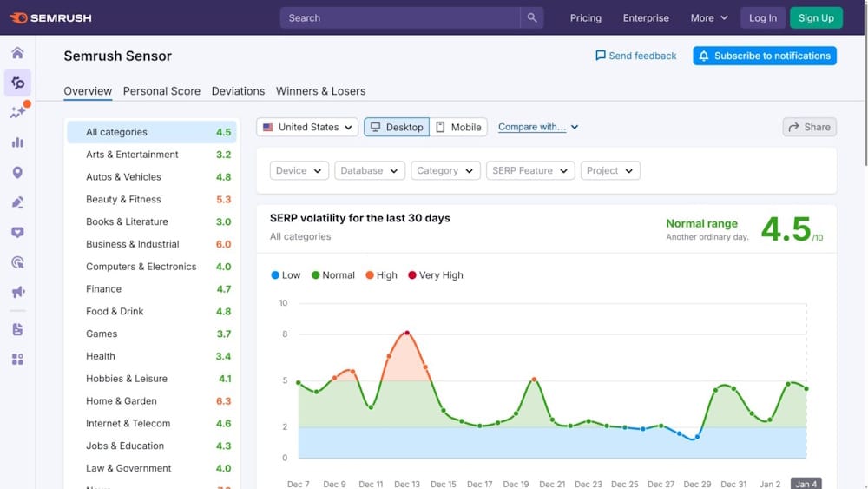This screenshot has height=489, width=868.
Task: Click the document reports sidebar icon
Action: tap(17, 330)
